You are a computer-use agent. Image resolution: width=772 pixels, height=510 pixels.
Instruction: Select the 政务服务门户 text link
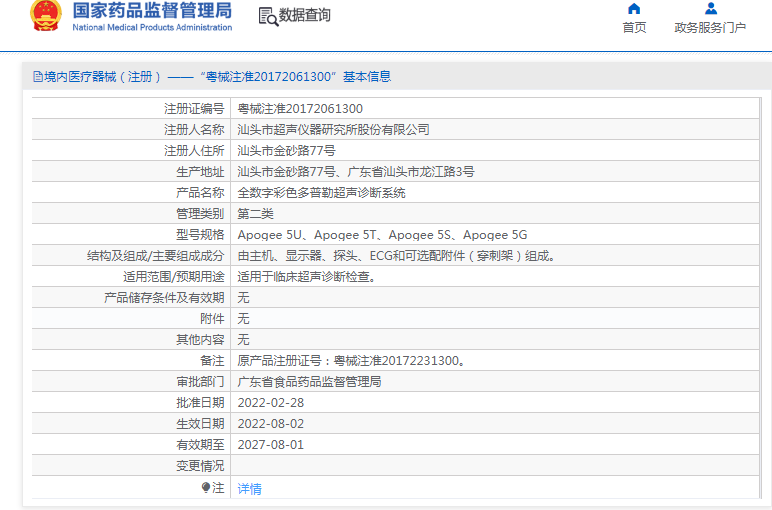coord(710,28)
